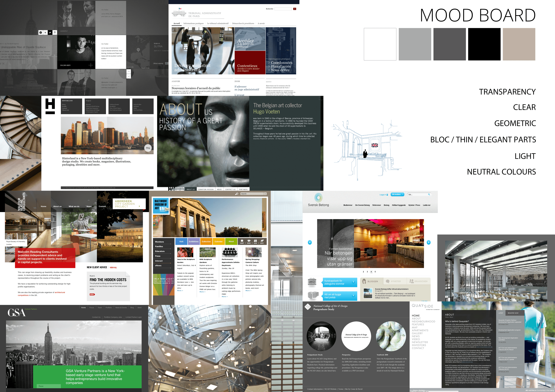Click the Svensk Betong search magnifier icon
This screenshot has height=392, width=555.
pos(429,194)
